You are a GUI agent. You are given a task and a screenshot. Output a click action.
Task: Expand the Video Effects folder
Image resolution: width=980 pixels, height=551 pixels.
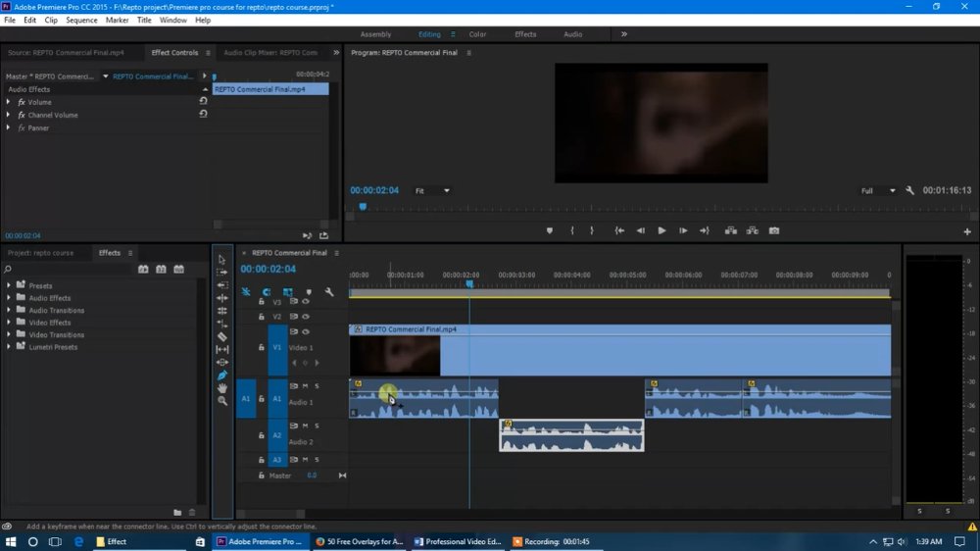click(x=9, y=323)
